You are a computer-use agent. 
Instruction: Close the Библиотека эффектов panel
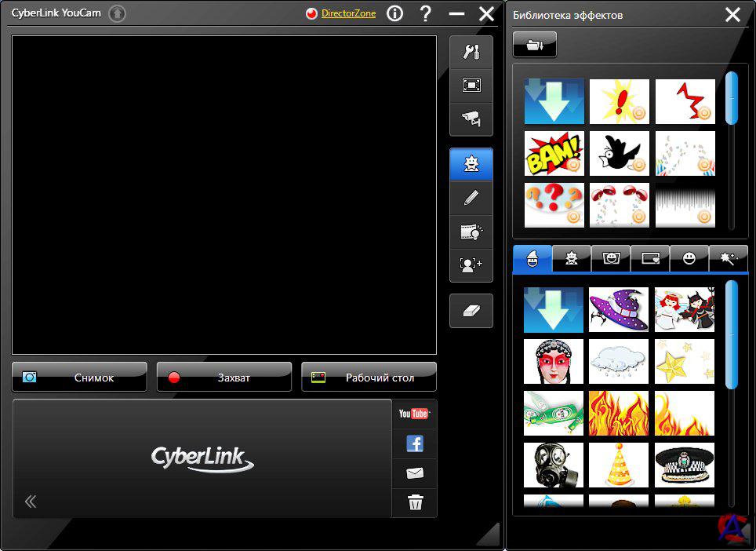click(732, 14)
